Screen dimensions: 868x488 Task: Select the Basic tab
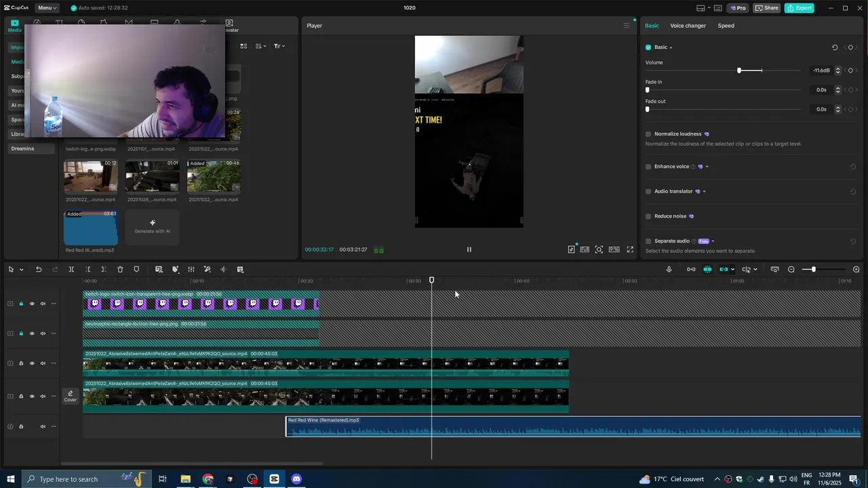[652, 26]
